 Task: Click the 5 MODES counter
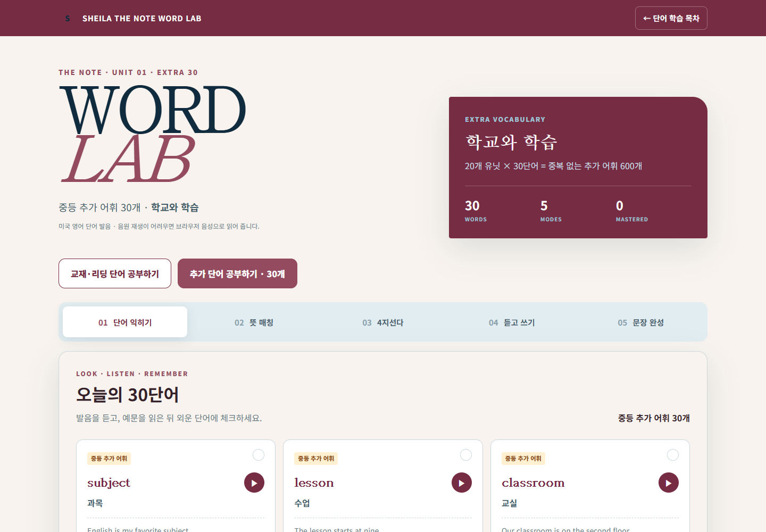[x=551, y=211]
